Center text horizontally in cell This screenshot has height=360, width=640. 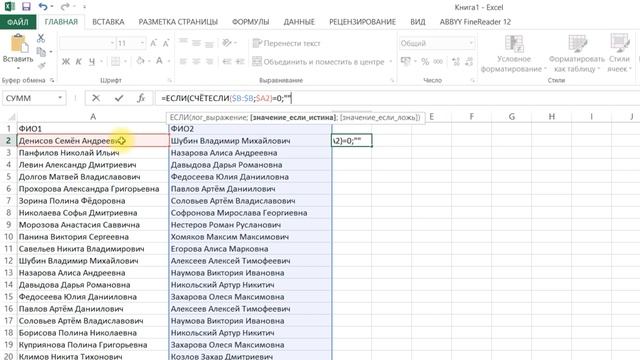[x=196, y=62]
